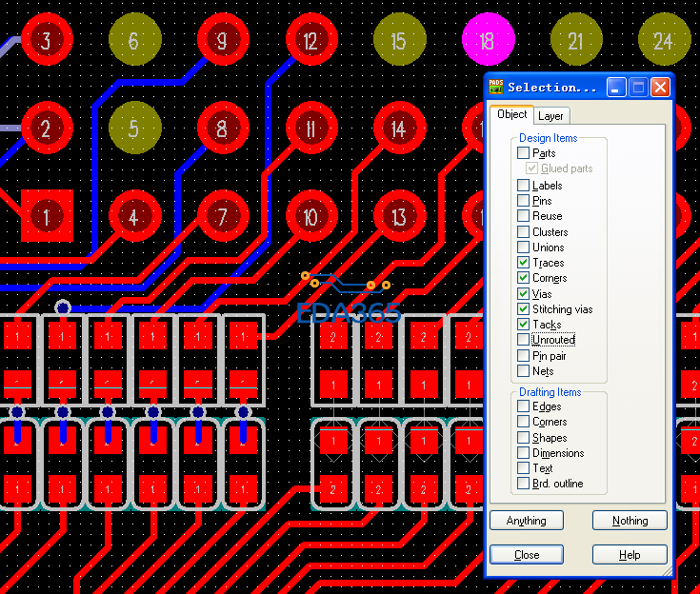Image resolution: width=700 pixels, height=594 pixels.
Task: Select the Object tab
Action: pos(512,114)
